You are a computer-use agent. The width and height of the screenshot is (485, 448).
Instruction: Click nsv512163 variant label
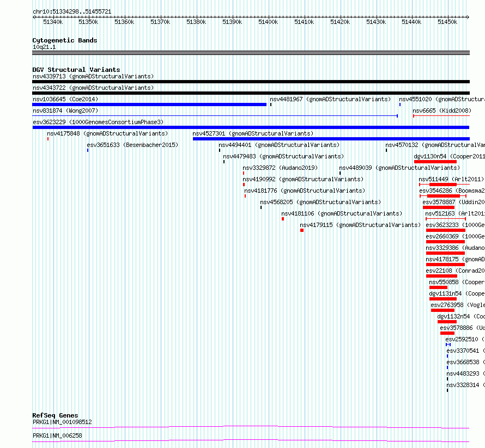tap(454, 213)
